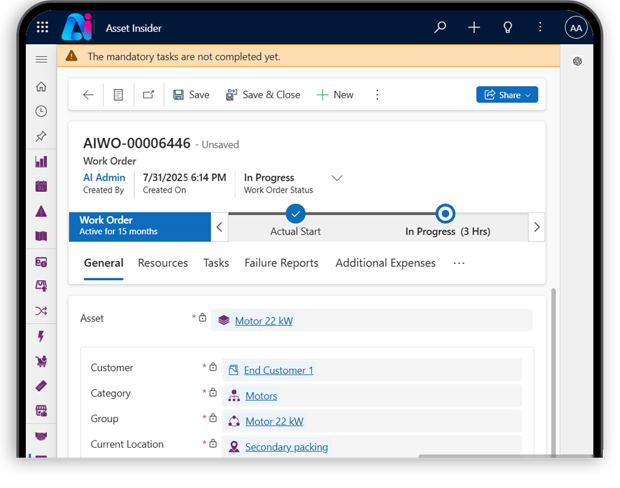Open the lightbulb assistant icon
Screen dimensions: 620x488
[x=507, y=27]
